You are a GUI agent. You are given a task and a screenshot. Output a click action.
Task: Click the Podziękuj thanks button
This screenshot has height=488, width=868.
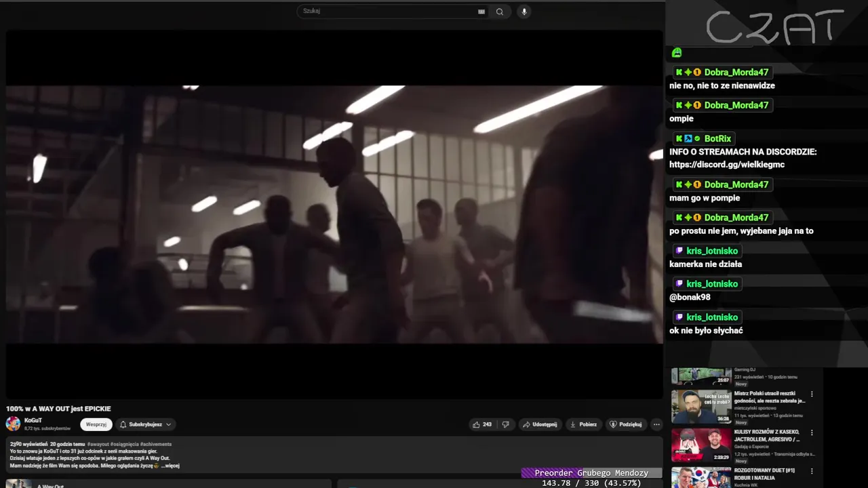pos(625,424)
